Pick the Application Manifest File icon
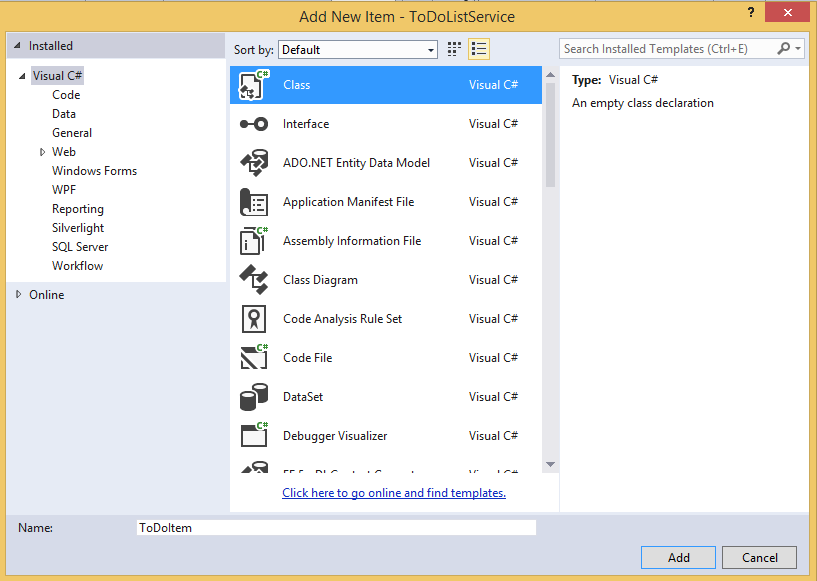This screenshot has height=581, width=817. (254, 202)
